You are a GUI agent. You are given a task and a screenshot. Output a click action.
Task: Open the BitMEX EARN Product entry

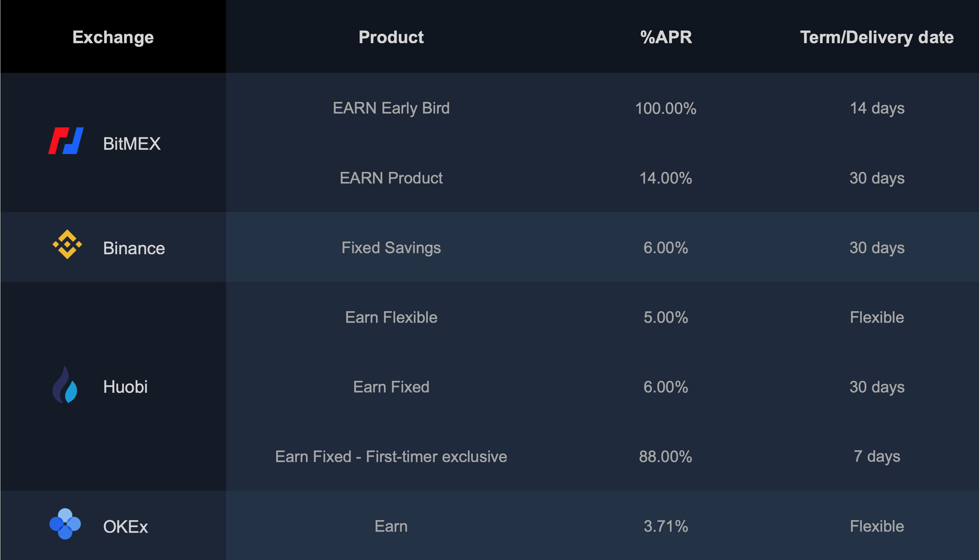click(391, 178)
